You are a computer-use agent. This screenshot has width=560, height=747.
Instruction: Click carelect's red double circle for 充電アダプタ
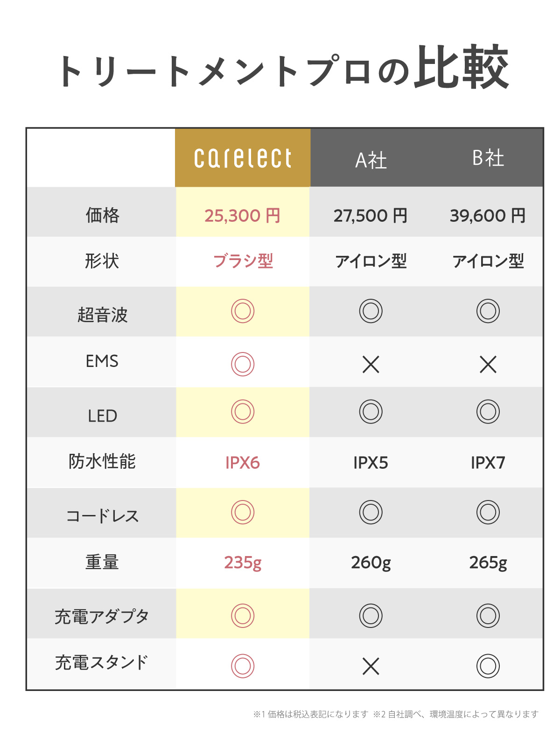point(243,616)
